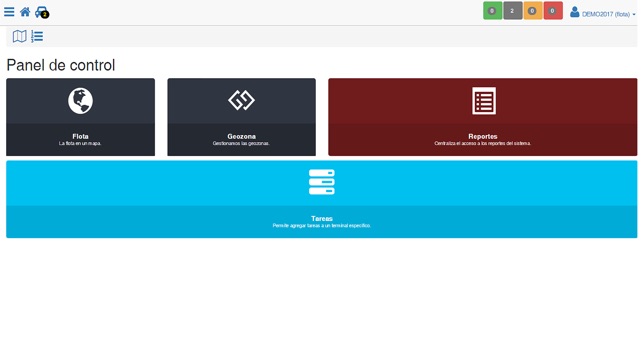Open the vehicles icon with badge 2
This screenshot has width=643, height=362.
[x=42, y=12]
